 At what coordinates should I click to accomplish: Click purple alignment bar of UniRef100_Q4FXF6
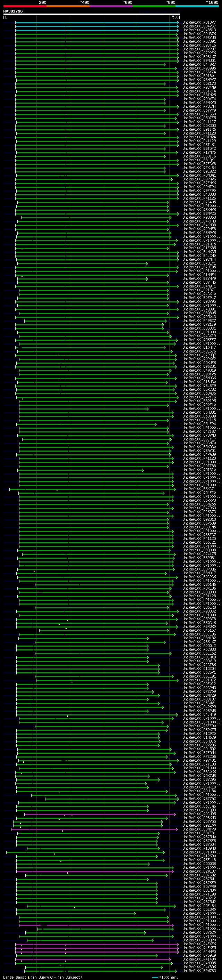pyautogui.click(x=97, y=944)
